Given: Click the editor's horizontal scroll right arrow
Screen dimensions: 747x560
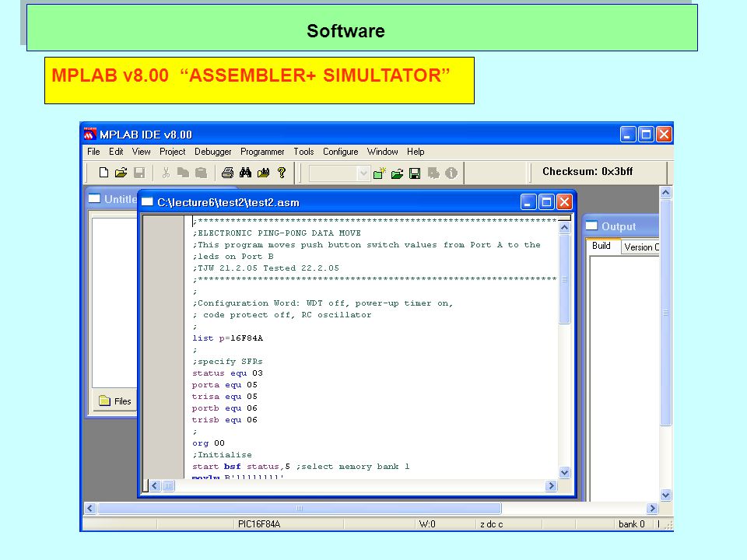Looking at the screenshot, I should tap(551, 485).
